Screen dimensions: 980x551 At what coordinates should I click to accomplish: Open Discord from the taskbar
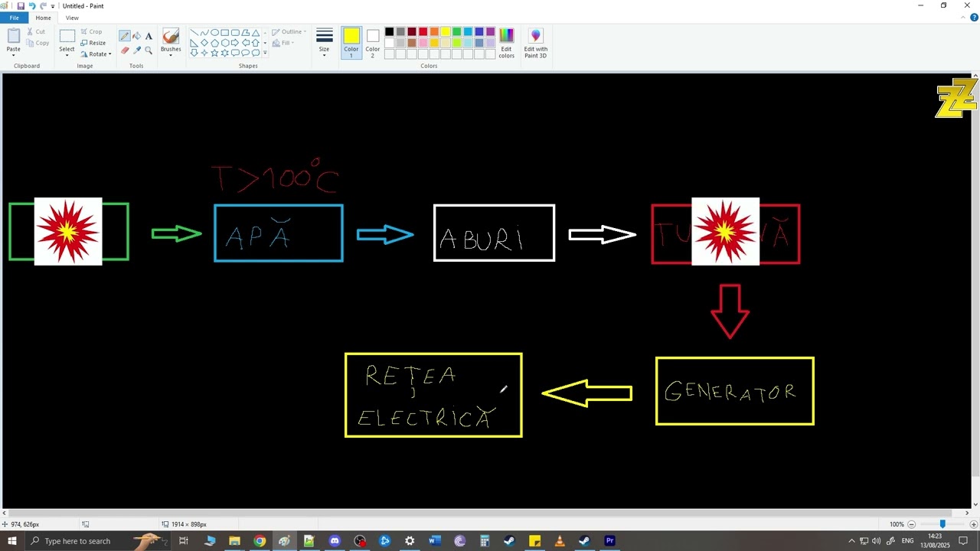[x=335, y=541]
